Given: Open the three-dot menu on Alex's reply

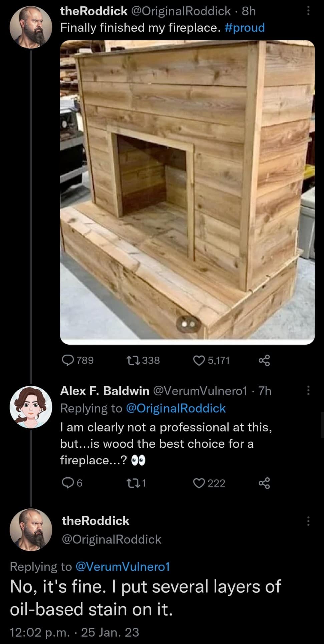Looking at the screenshot, I should [x=309, y=390].
